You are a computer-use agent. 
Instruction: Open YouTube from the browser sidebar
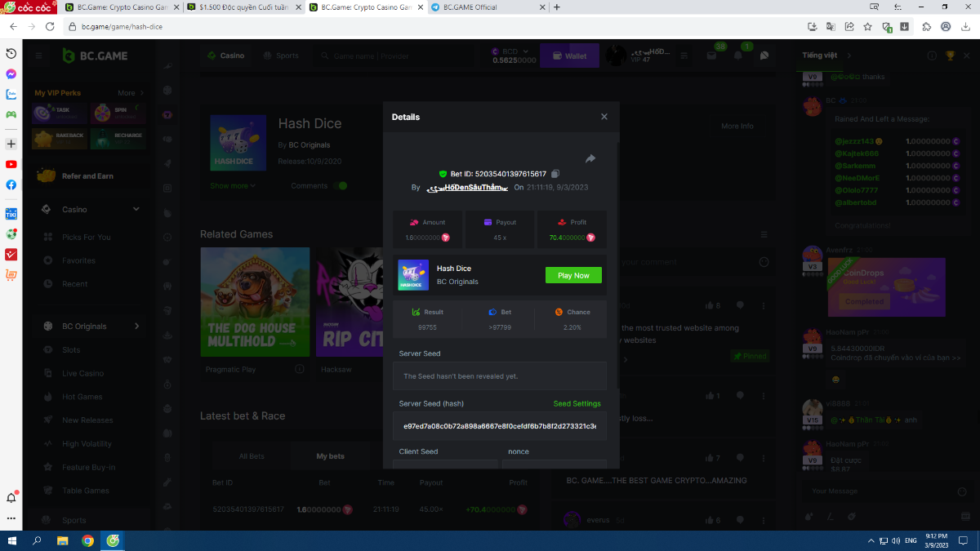(11, 164)
